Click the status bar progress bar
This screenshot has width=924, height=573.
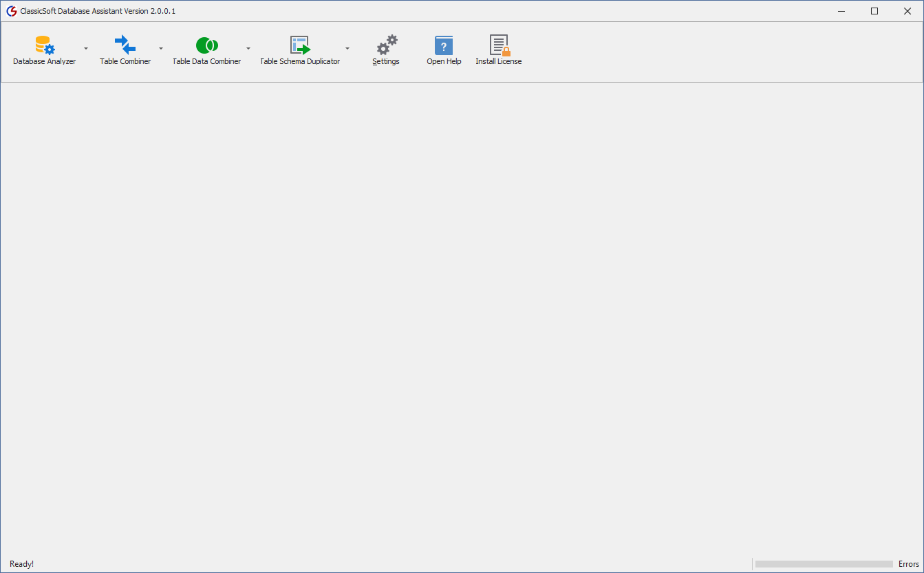coord(824,564)
